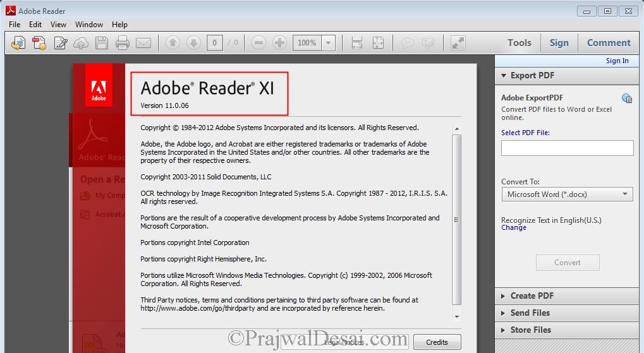The width and height of the screenshot is (644, 353).
Task: Click the Email envelope icon
Action: 143,43
